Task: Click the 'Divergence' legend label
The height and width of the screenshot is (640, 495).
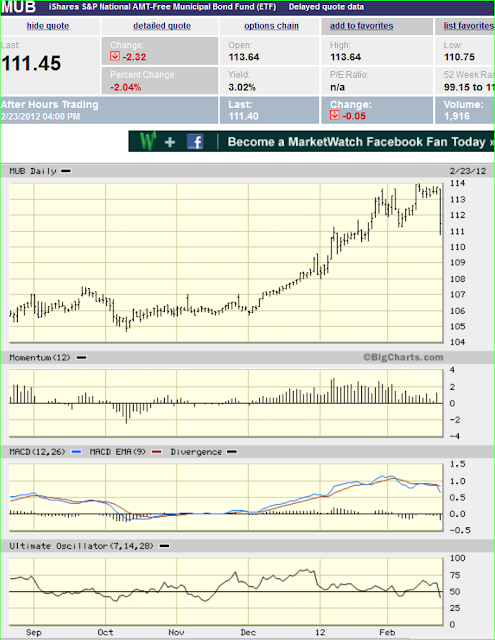Action: 196,452
